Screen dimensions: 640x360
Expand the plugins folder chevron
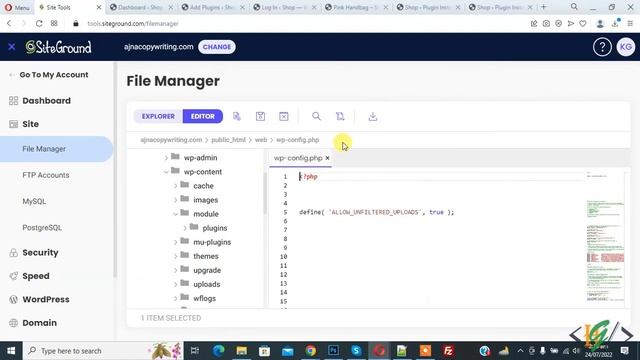tap(185, 228)
